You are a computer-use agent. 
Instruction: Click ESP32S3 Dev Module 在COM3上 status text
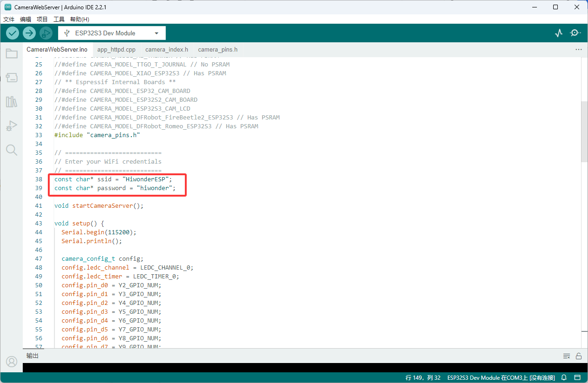tap(501, 377)
